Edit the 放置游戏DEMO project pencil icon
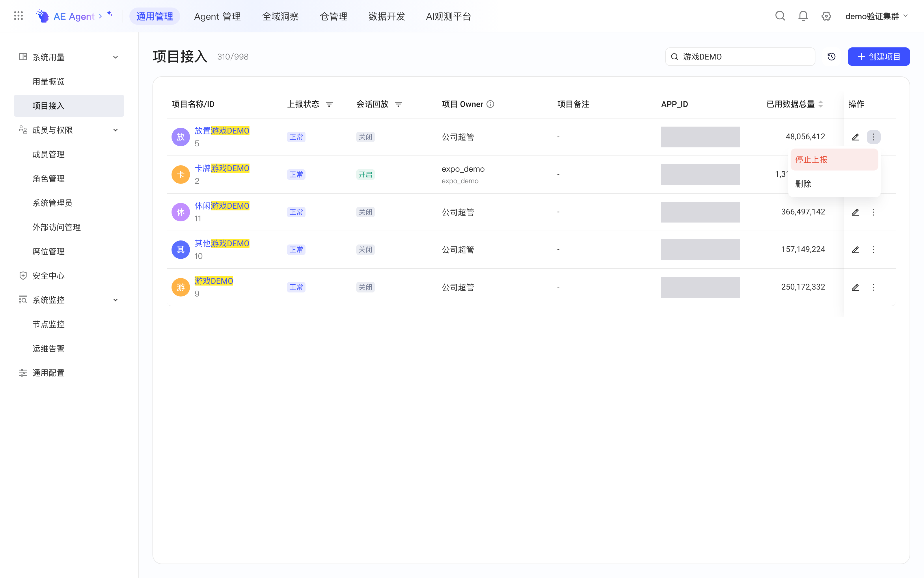 pyautogui.click(x=855, y=137)
